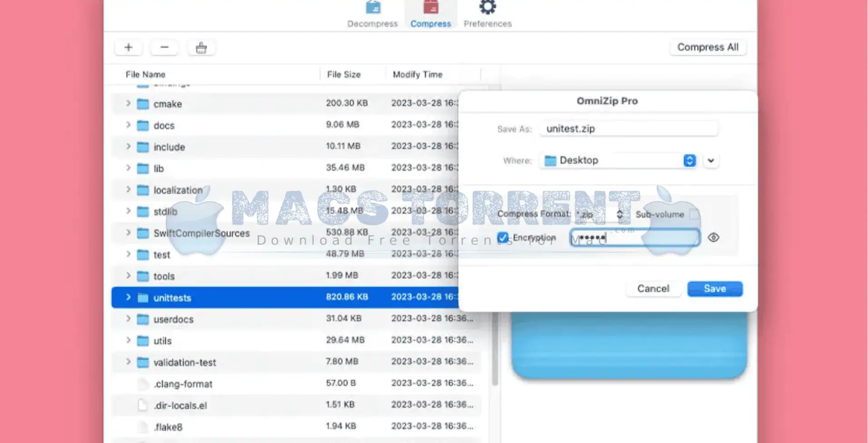The image size is (868, 443).
Task: Open the Where Desktop location dropdown
Action: tap(619, 160)
